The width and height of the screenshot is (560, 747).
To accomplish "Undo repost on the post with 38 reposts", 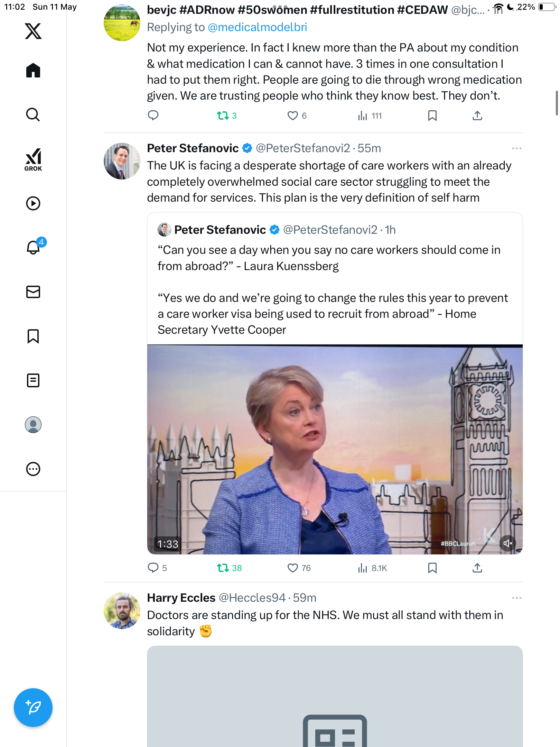I will tap(229, 568).
